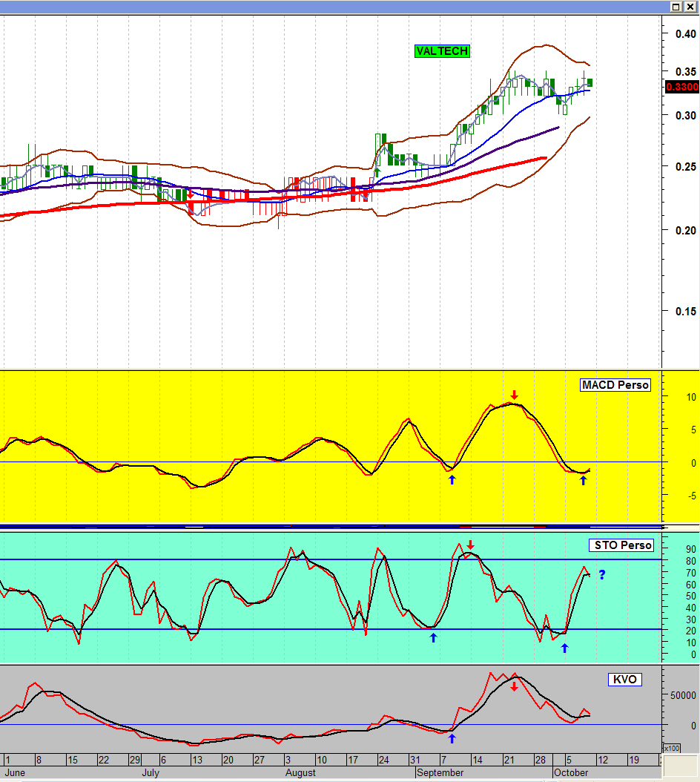The height and width of the screenshot is (782, 700).
Task: Click the 19 date tick in October
Action: click(634, 760)
